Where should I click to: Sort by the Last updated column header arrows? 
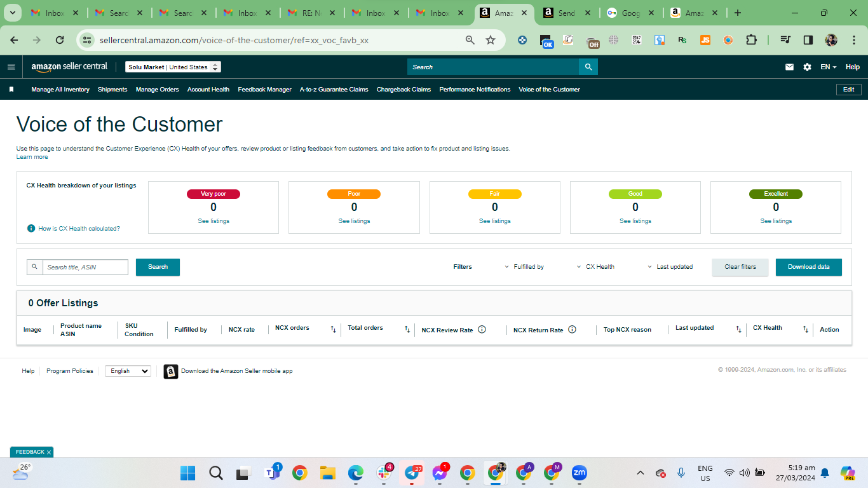tap(738, 330)
